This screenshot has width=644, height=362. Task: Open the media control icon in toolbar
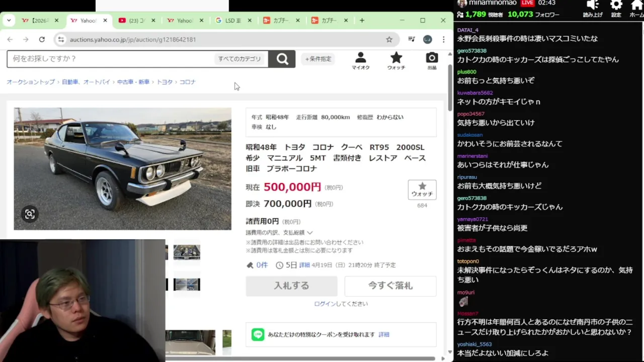pos(412,39)
